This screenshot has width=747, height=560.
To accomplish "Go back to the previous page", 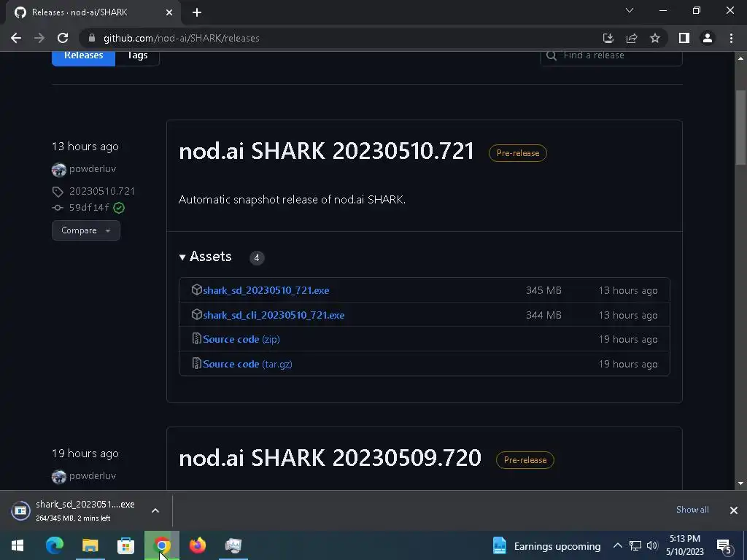I will click(x=16, y=38).
